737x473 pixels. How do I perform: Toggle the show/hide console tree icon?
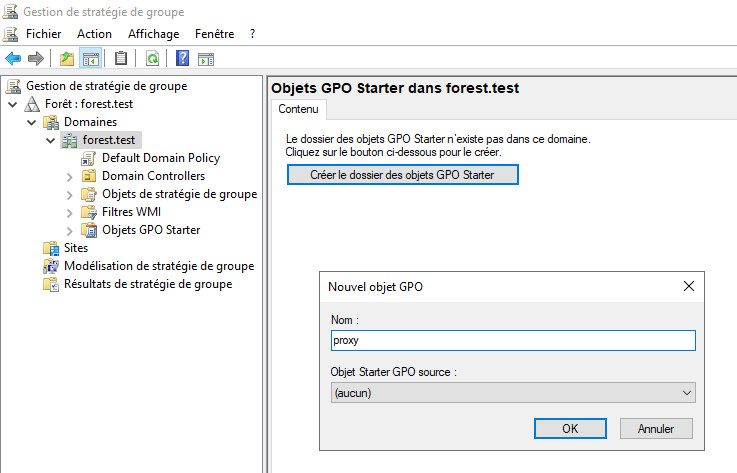click(90, 59)
